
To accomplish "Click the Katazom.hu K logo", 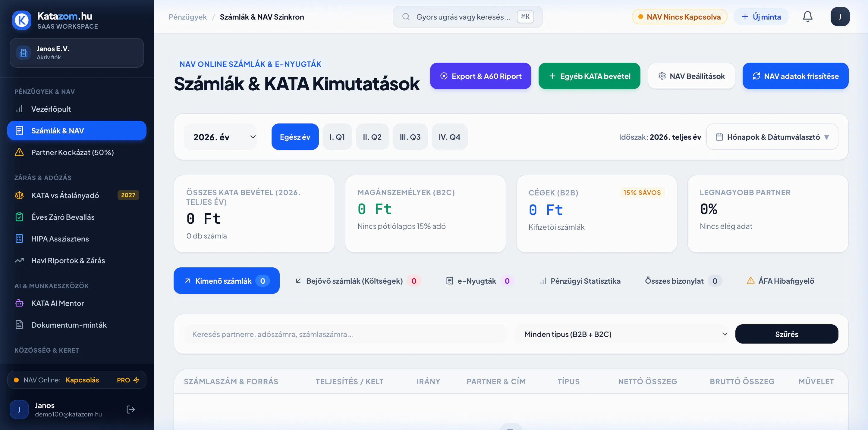I will [22, 20].
